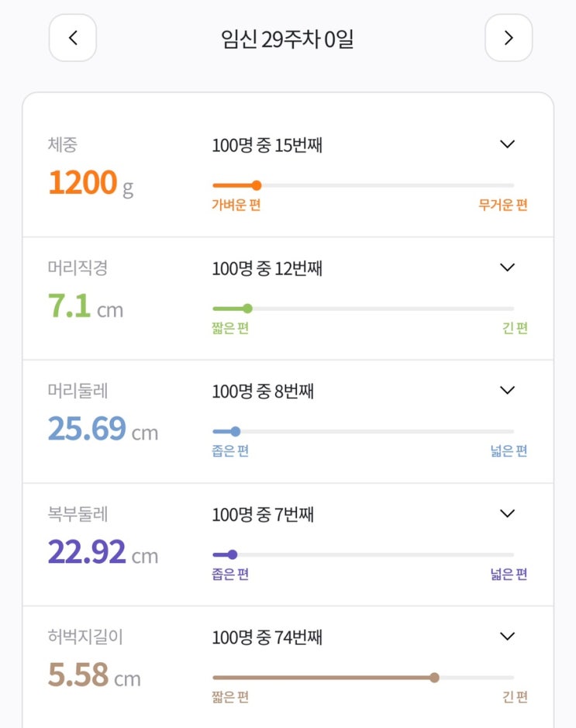The height and width of the screenshot is (728, 576).
Task: Click the 임신 29주차 0일 title
Action: tap(288, 39)
